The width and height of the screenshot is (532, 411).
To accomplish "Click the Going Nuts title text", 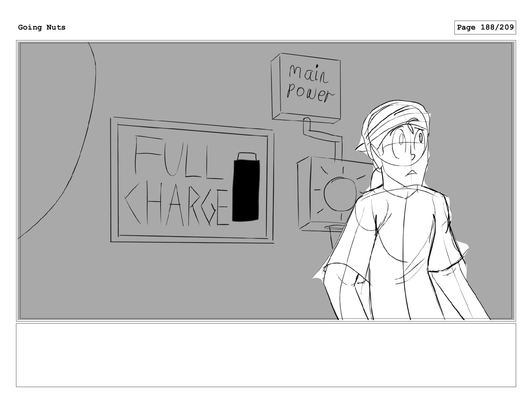I will click(42, 27).
